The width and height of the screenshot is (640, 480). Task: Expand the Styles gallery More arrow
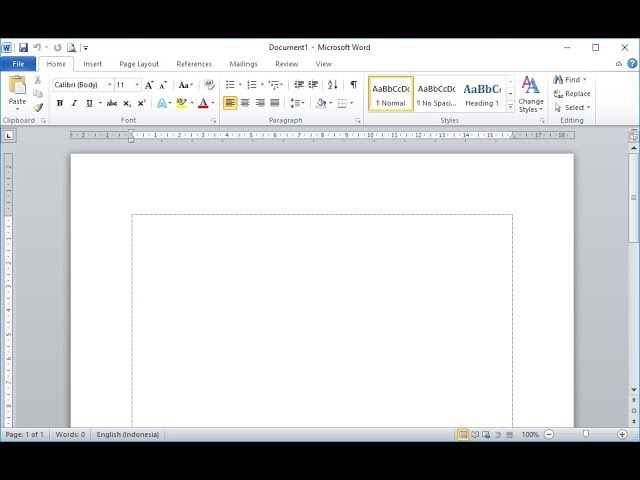pyautogui.click(x=510, y=107)
